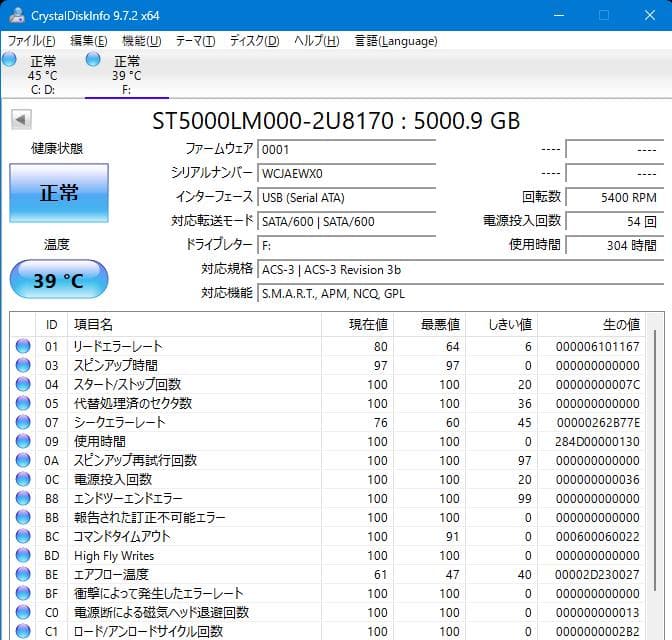Click the 現在値 column header
This screenshot has width=672, height=640.
click(357, 325)
